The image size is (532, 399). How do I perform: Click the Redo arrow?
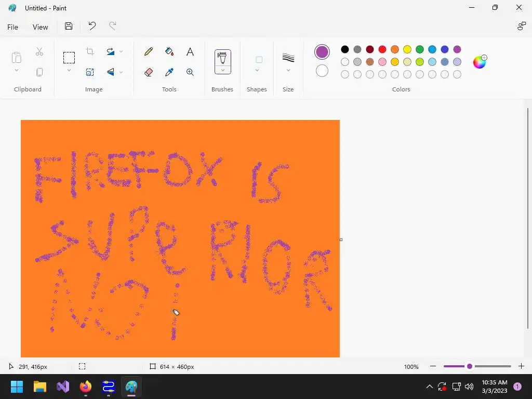[112, 26]
